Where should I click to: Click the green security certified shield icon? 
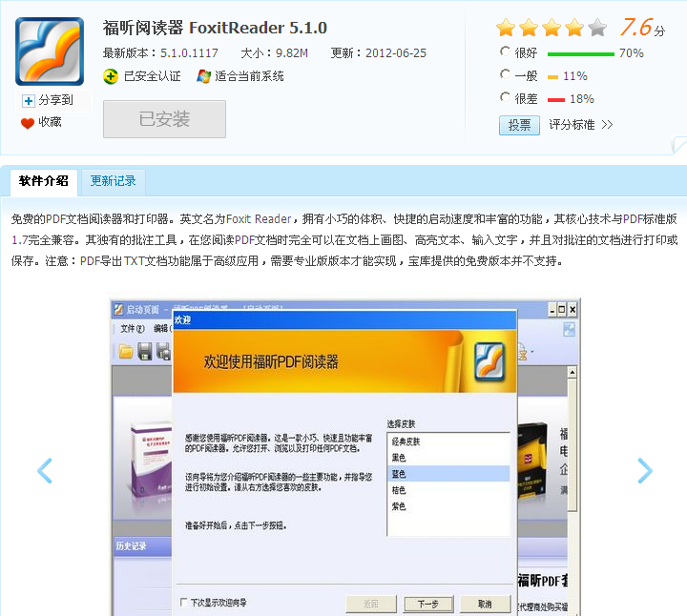point(111,76)
